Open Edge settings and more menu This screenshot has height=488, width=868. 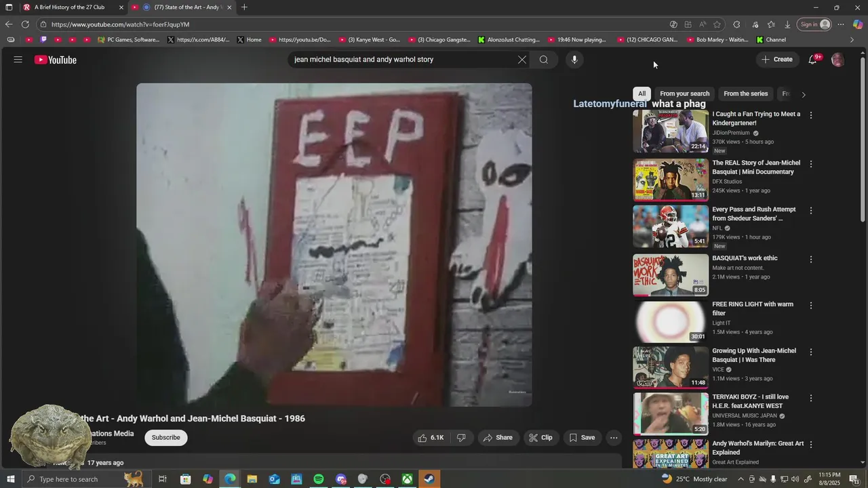pyautogui.click(x=841, y=24)
